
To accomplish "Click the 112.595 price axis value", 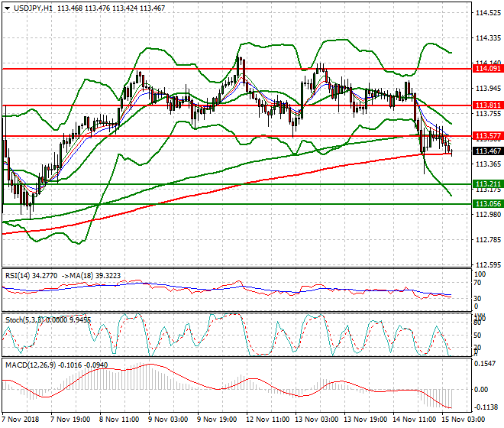I will click(488, 265).
